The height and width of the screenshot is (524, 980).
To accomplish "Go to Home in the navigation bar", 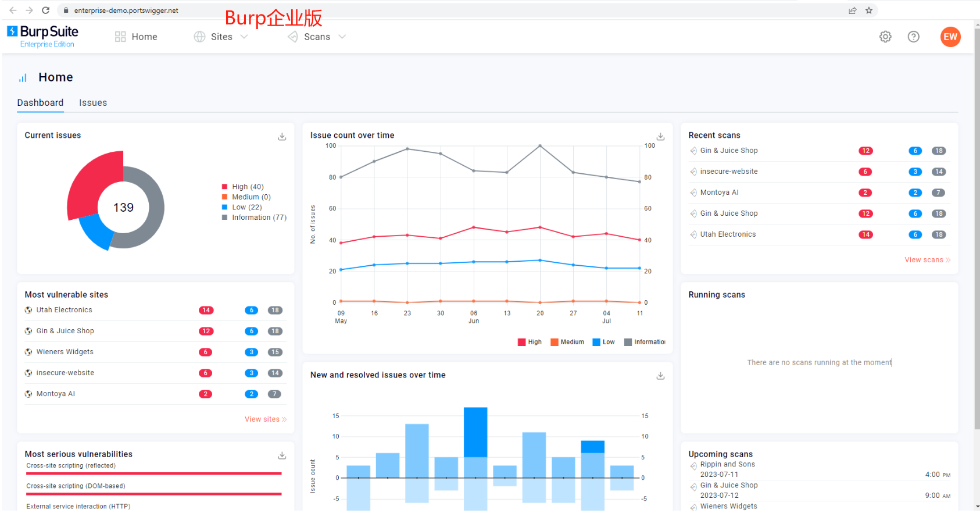I will [137, 37].
